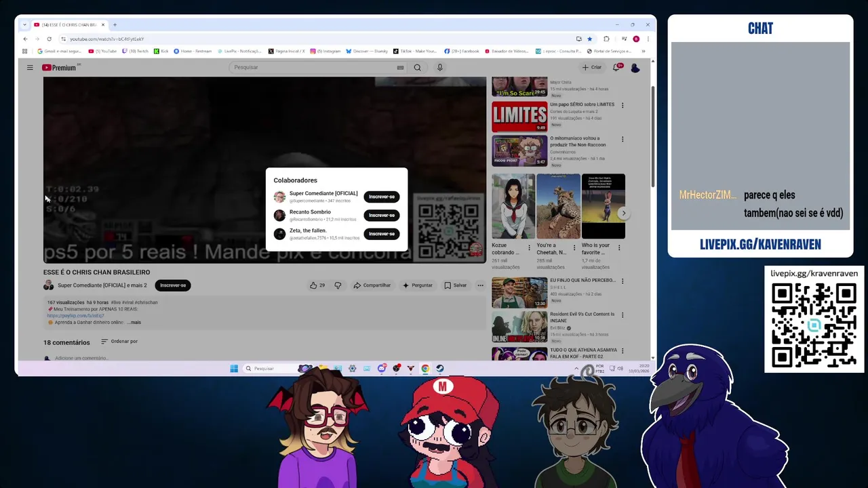Open TUDO QUE ATHENA ASAMIYA FALA video
Viewport: 868px width, 488px height.
pyautogui.click(x=583, y=353)
